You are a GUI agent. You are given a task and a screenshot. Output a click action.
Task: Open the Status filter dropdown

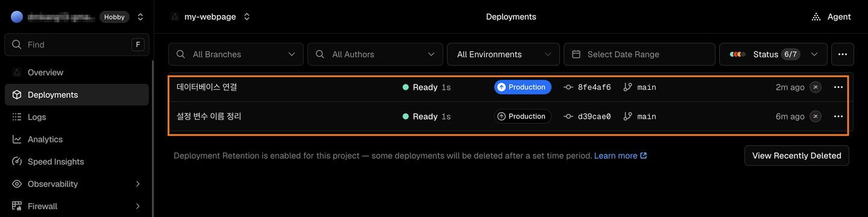coord(773,54)
